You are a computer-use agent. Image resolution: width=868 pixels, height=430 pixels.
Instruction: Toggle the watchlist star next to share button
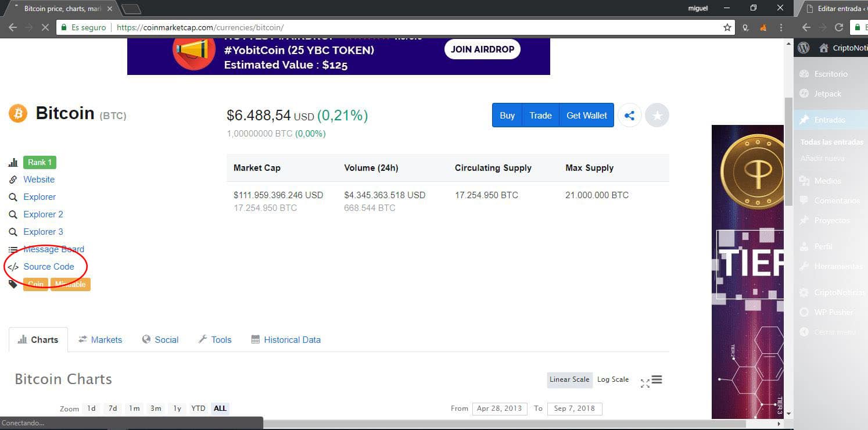tap(657, 115)
